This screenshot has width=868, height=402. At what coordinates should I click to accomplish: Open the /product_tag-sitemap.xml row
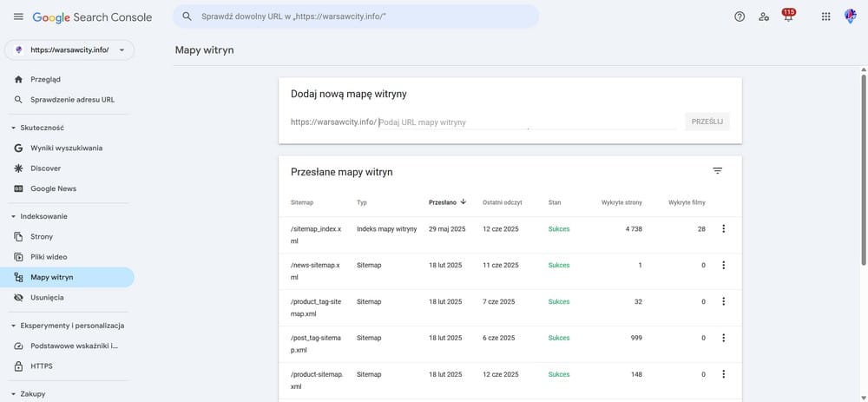(510, 308)
